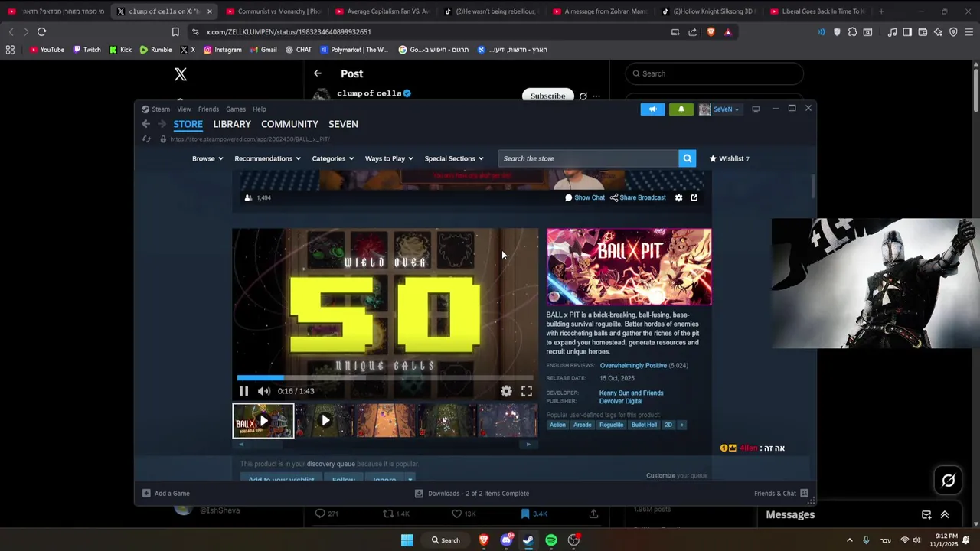The height and width of the screenshot is (551, 980).
Task: Open Discord from the taskbar
Action: [506, 540]
